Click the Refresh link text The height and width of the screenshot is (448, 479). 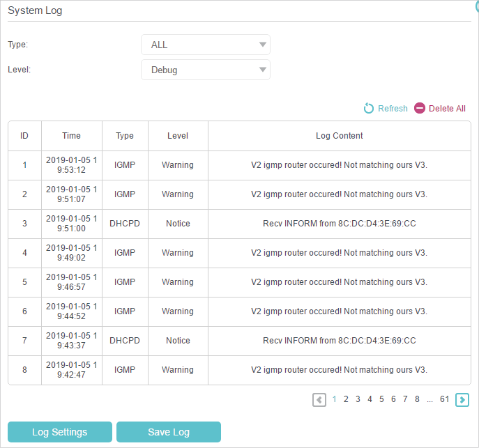click(x=393, y=108)
